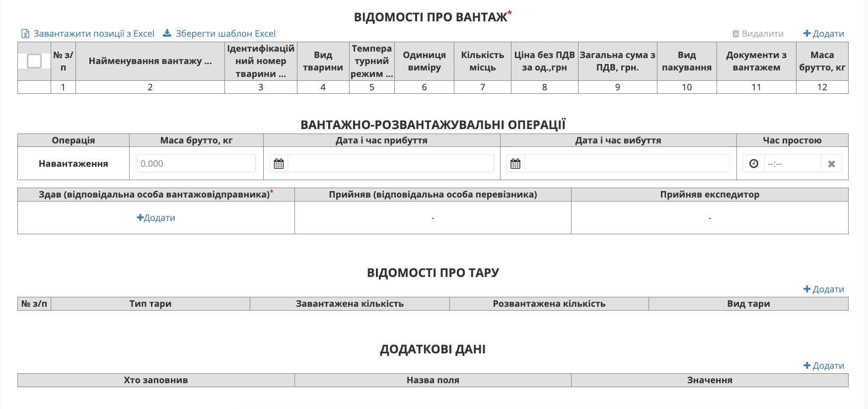Click 'Найменування вантажу' column header

150,61
